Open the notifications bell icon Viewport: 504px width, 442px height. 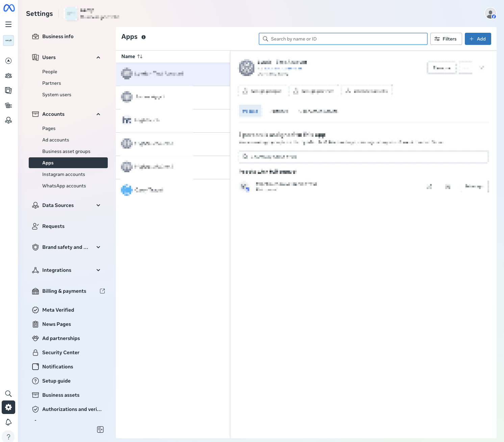tap(8, 422)
